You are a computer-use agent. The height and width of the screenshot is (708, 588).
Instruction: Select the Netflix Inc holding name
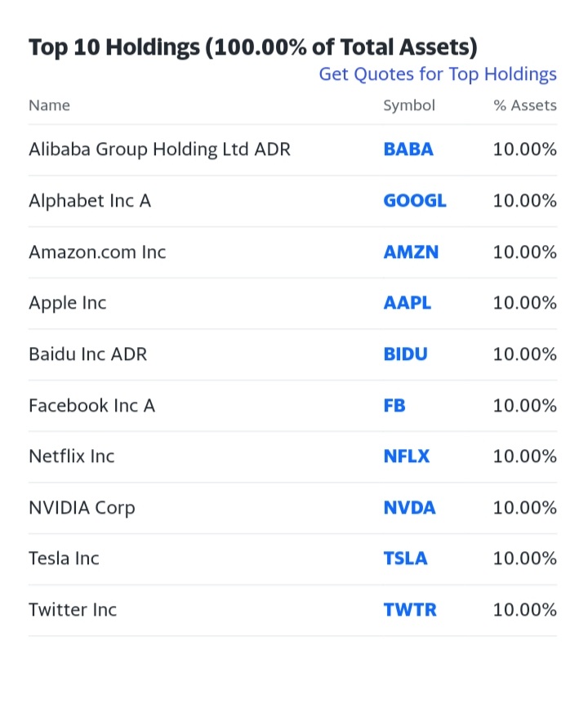72,456
